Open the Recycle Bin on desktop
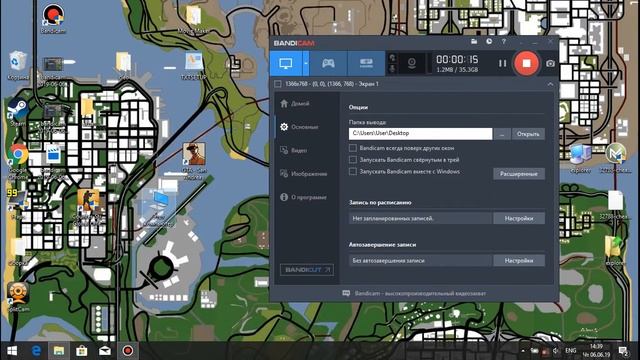Viewport: 640px width, 360px height. click(18, 65)
